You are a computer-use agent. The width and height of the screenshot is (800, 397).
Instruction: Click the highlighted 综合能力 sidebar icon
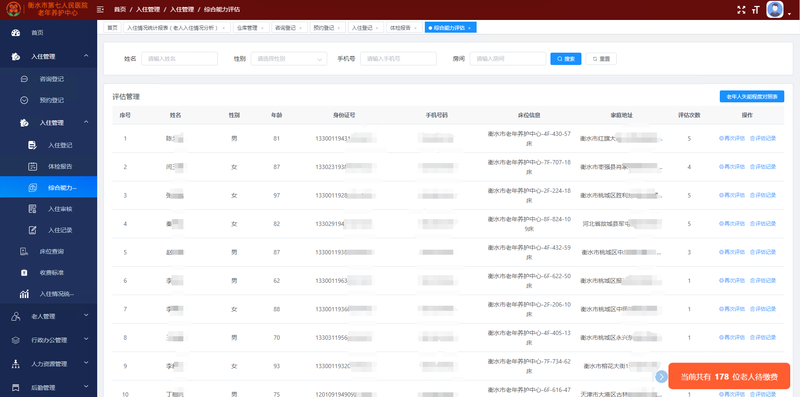(x=33, y=188)
